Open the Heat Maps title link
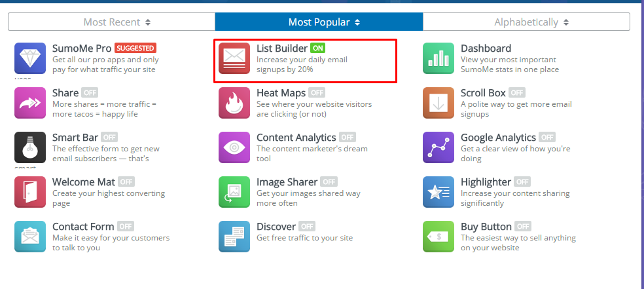The width and height of the screenshot is (644, 289). pyautogui.click(x=281, y=92)
